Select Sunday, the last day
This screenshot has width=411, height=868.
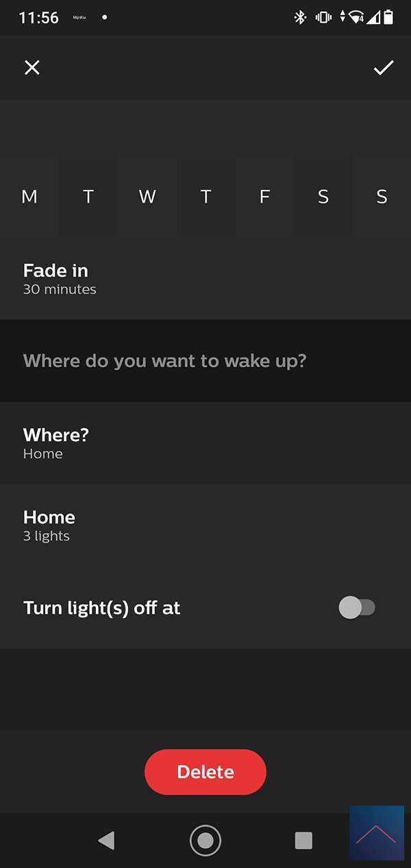click(382, 197)
